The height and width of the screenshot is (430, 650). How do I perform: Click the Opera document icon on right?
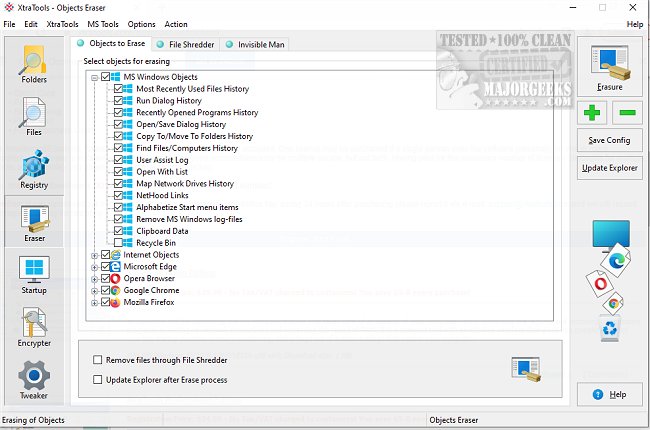[x=600, y=284]
